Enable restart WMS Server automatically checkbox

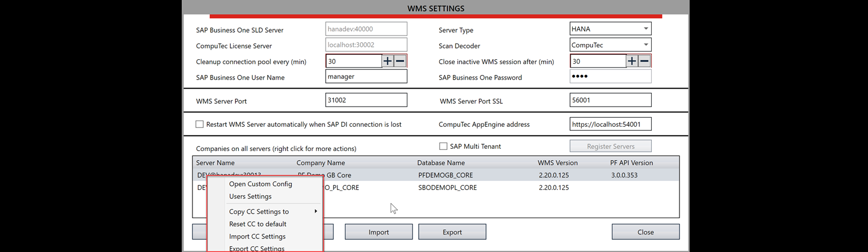[x=199, y=124]
